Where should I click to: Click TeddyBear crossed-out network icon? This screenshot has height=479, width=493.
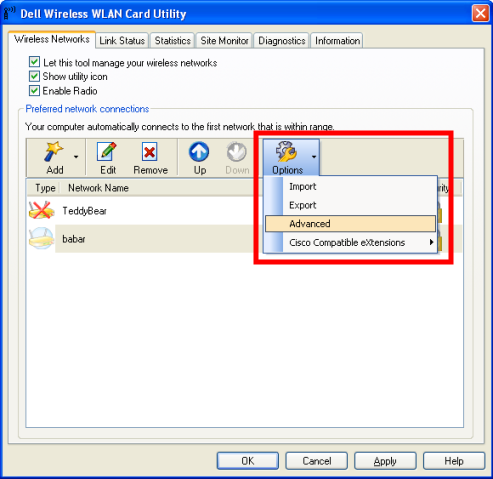tap(41, 210)
